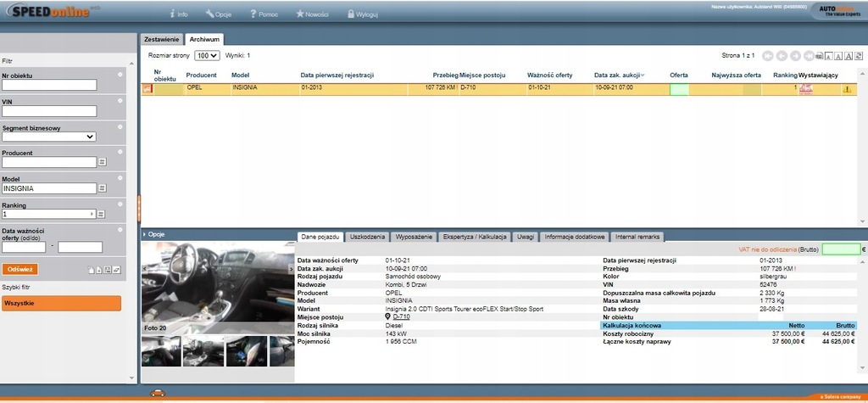Click the clear filter eraser icon
Viewport: 868px width, 403px height.
click(x=117, y=270)
